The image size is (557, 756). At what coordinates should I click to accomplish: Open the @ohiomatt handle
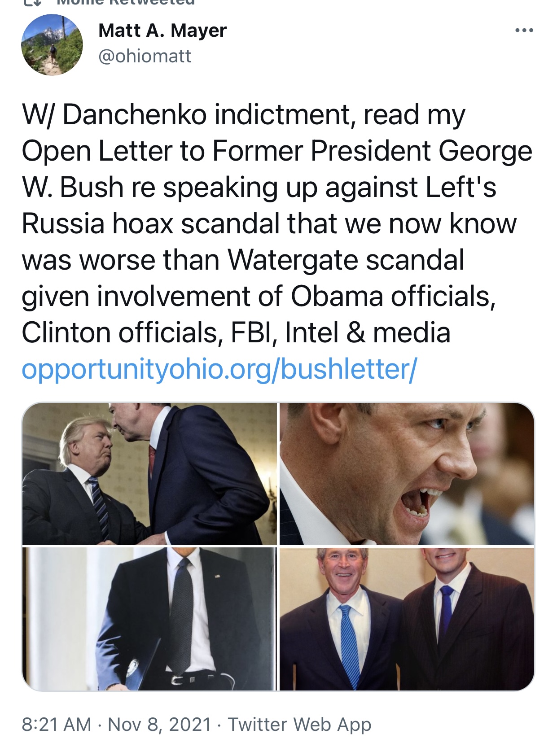145,56
